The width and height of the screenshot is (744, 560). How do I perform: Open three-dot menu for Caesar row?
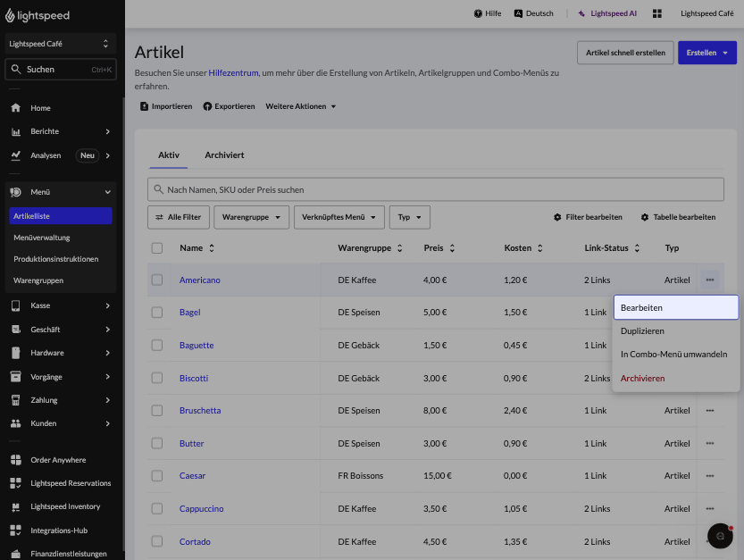(710, 475)
